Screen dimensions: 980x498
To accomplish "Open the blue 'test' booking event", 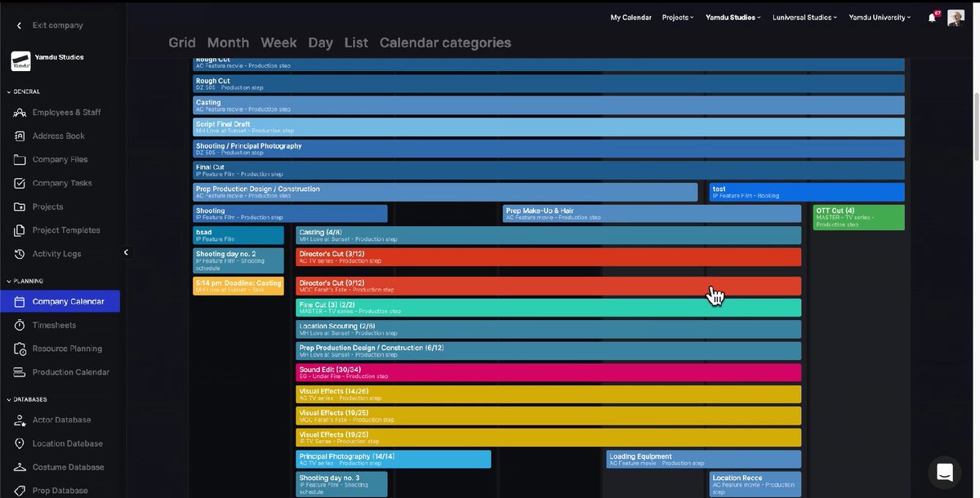I will 807,192.
